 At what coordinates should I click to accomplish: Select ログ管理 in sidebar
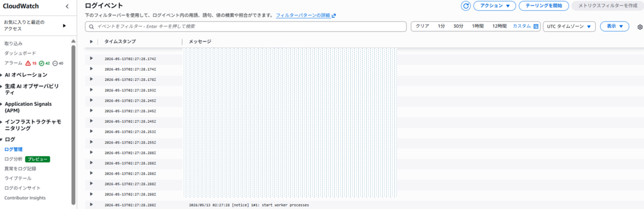point(13,150)
